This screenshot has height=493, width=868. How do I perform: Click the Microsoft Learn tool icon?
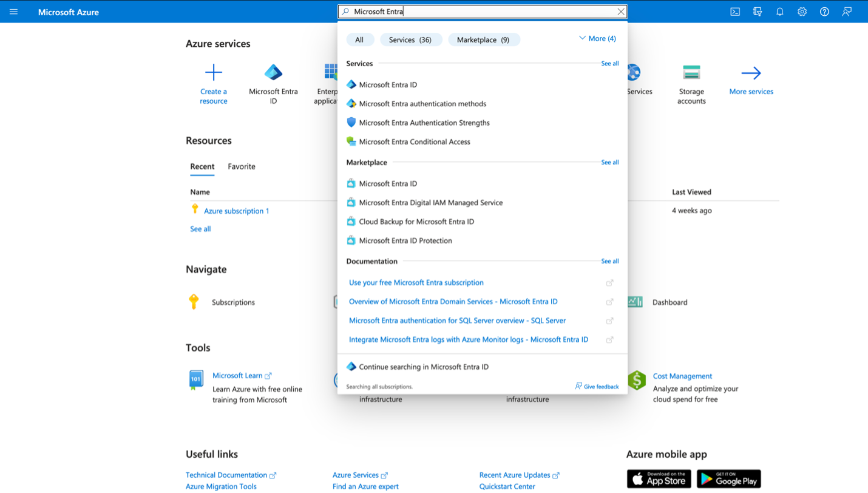(x=196, y=380)
